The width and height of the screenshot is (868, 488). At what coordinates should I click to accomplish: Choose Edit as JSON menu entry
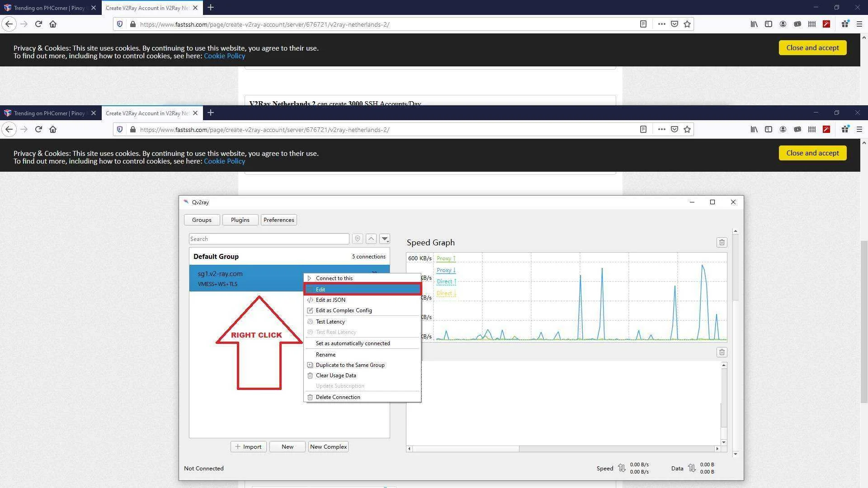click(363, 300)
